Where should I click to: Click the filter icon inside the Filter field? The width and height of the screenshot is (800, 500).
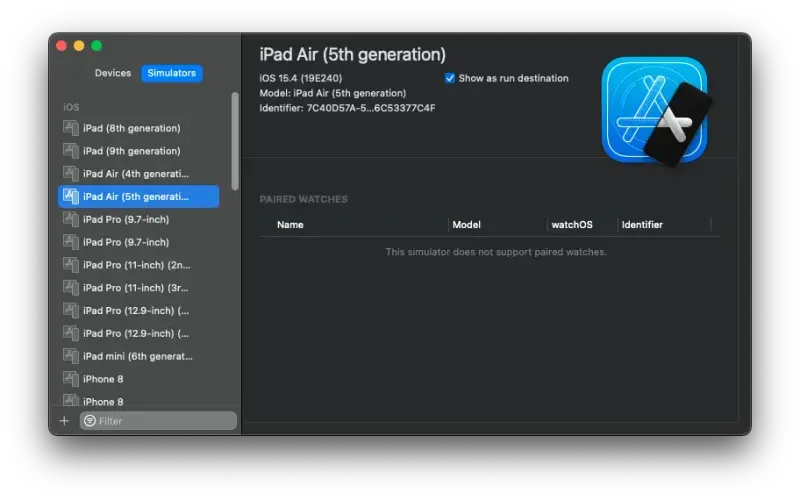tap(90, 421)
